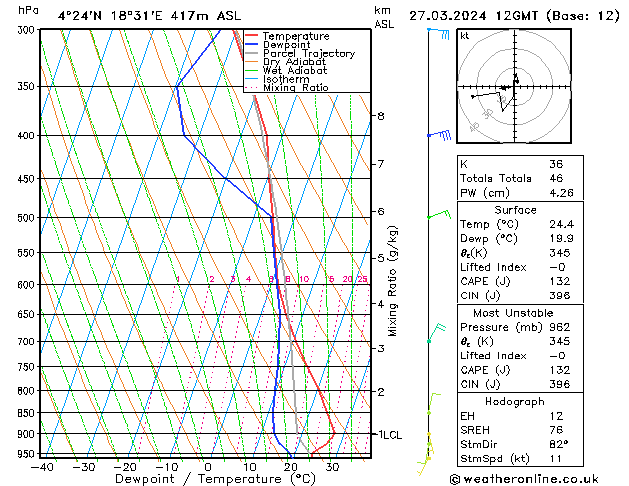Click the 'Isotherm' legend entry
Screen dimensions: 629x486
pos(286,79)
